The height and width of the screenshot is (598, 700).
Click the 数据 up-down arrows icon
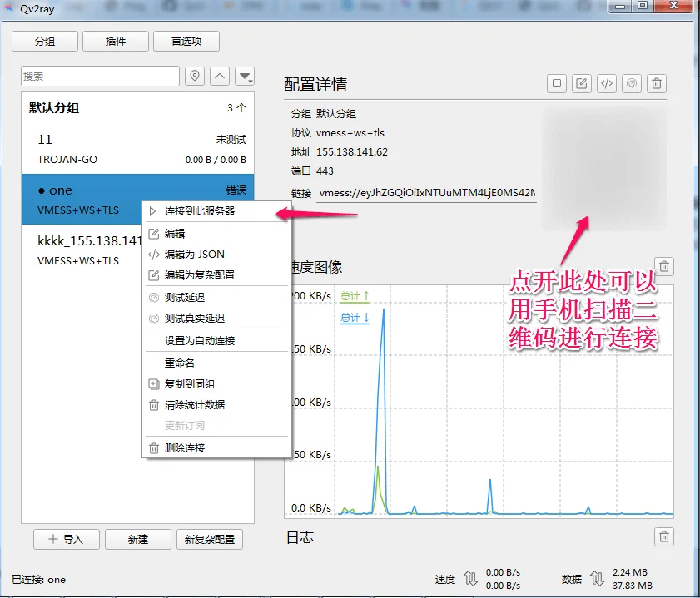pos(597,579)
